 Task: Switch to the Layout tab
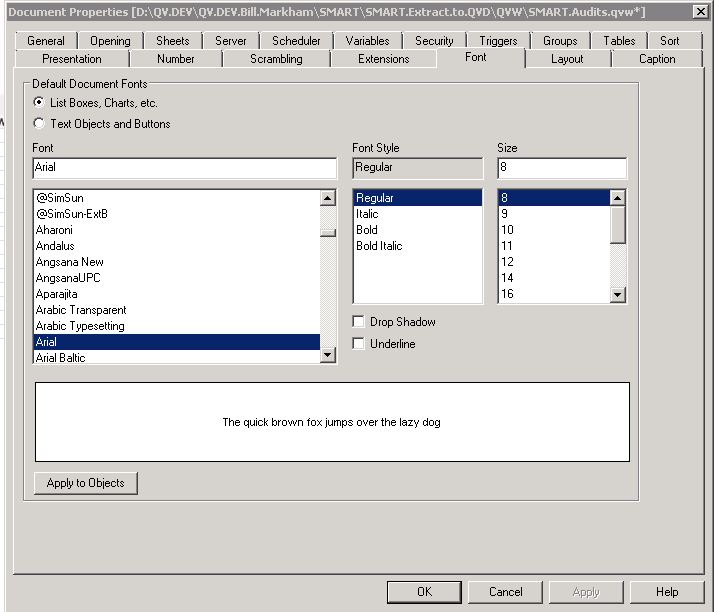tap(567, 59)
